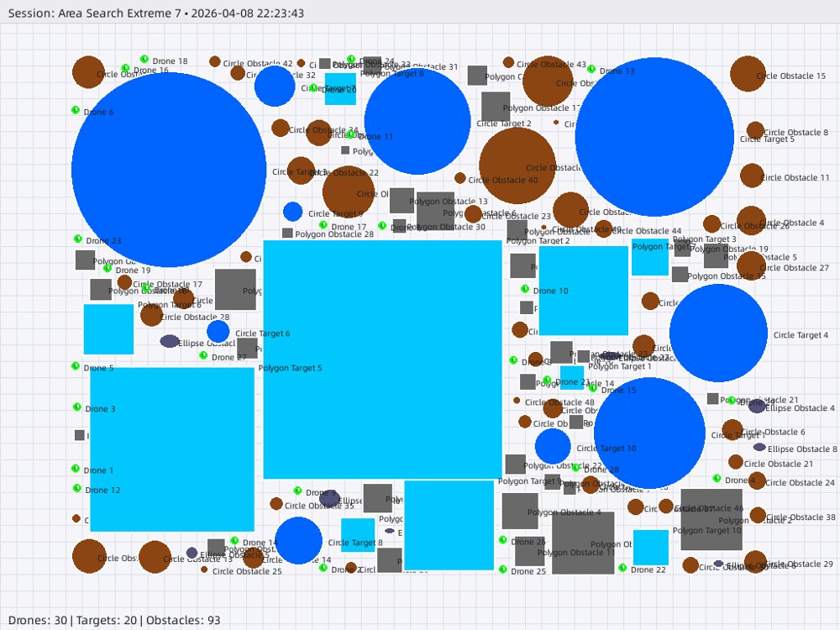The height and width of the screenshot is (630, 840).
Task: Click the Circle Obstacle 15 brown circle
Action: 748,73
